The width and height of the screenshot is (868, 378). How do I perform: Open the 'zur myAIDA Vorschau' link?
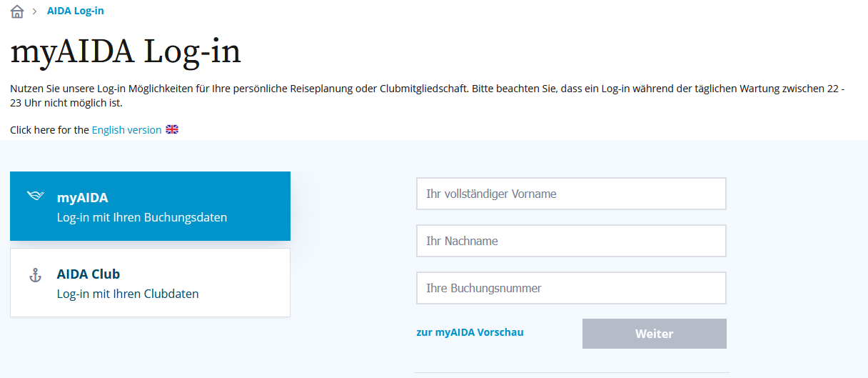pyautogui.click(x=470, y=332)
